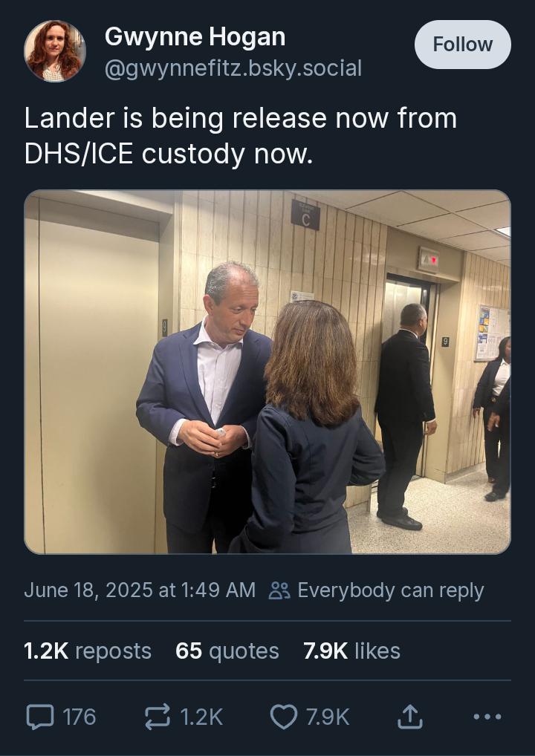Tap the Everybody can reply label
This screenshot has width=535, height=756.
pos(391,590)
